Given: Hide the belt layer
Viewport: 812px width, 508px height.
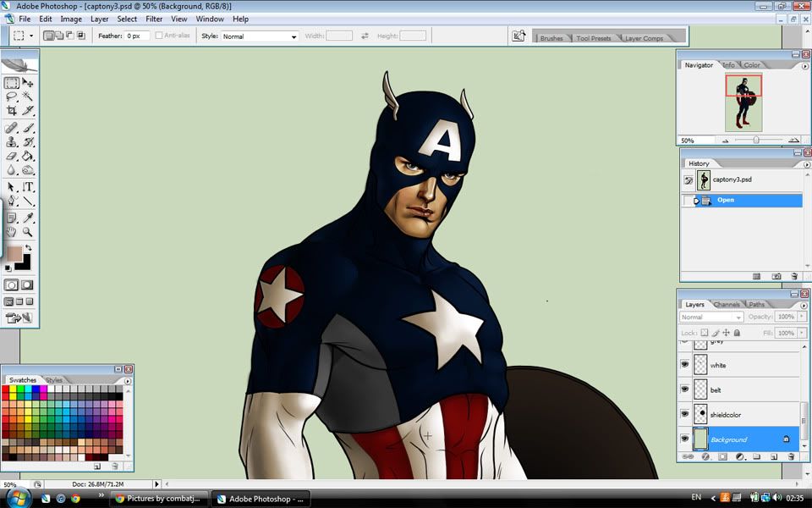Looking at the screenshot, I should click(684, 389).
